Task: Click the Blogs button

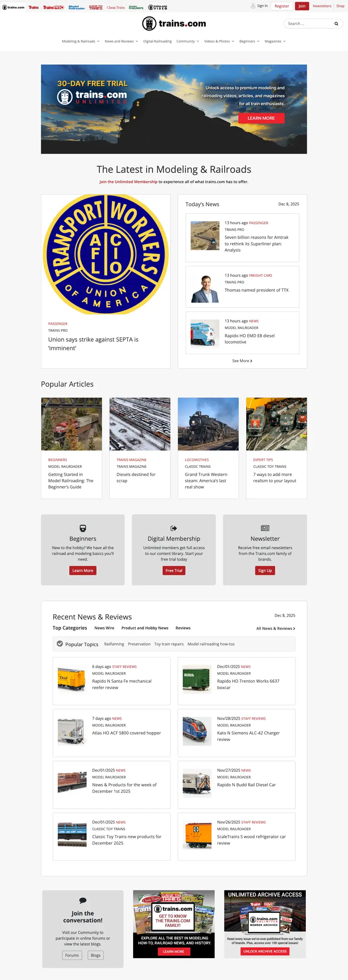Action: point(96,955)
